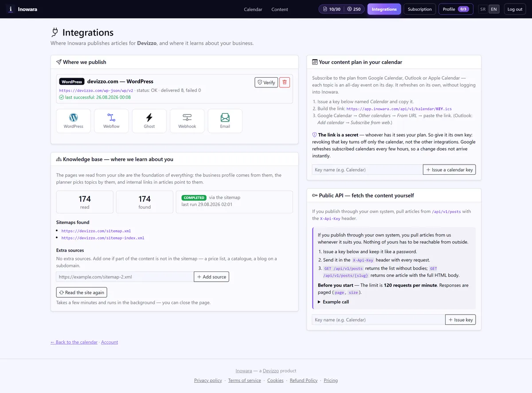Click the credits counter 250
Screen dimensions: 532x393
(x=354, y=9)
